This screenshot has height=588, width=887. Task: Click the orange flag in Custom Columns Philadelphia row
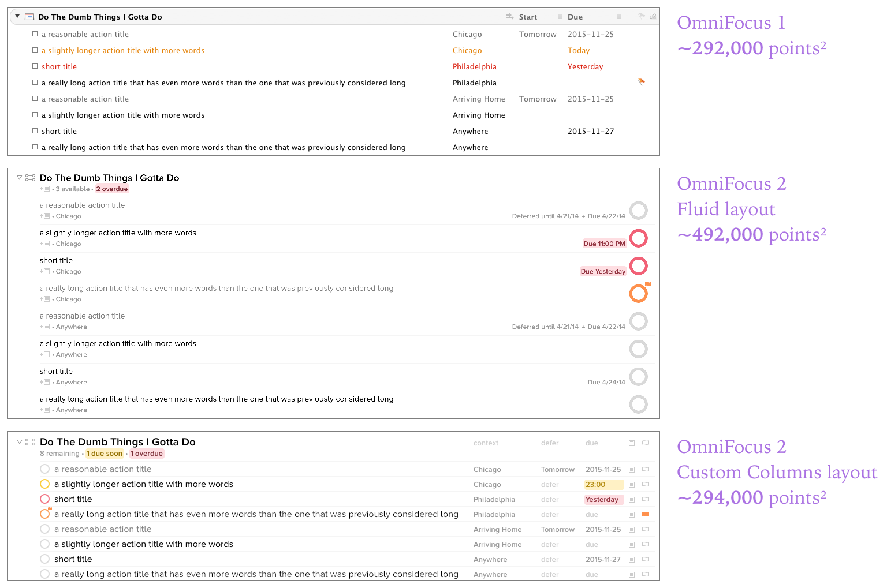646,514
